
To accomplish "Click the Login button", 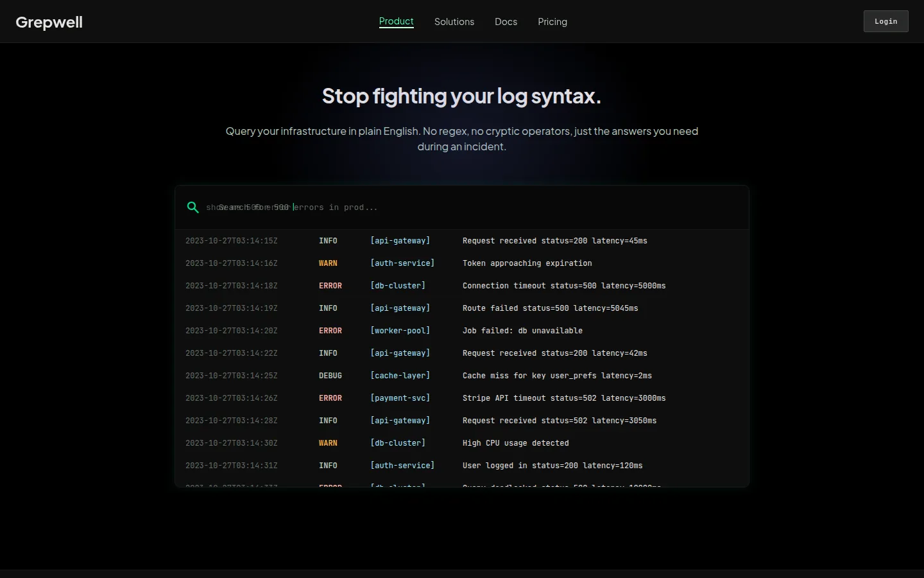I will (886, 21).
